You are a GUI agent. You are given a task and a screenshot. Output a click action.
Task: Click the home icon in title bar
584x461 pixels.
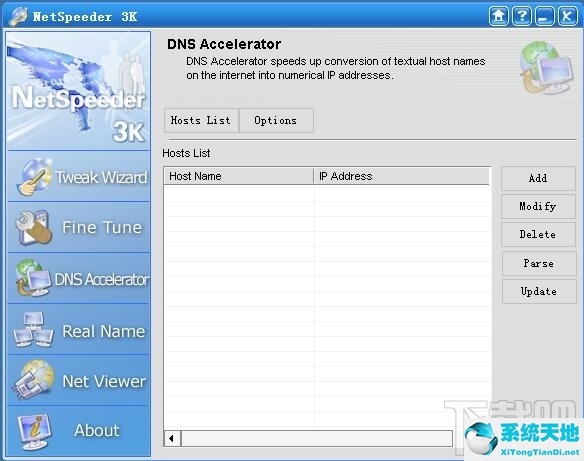point(499,16)
